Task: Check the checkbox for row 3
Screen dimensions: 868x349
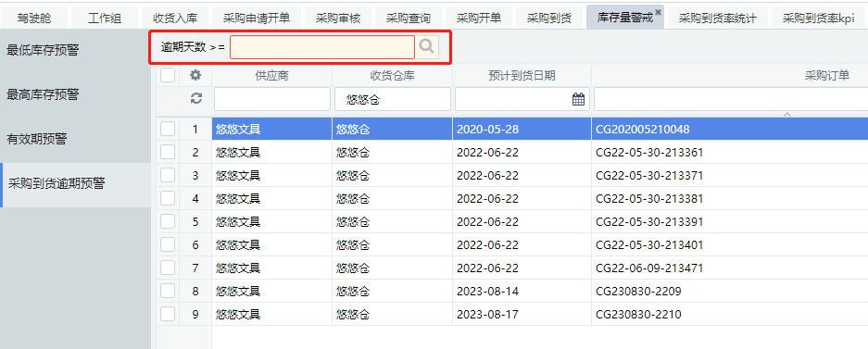Action: (x=168, y=175)
